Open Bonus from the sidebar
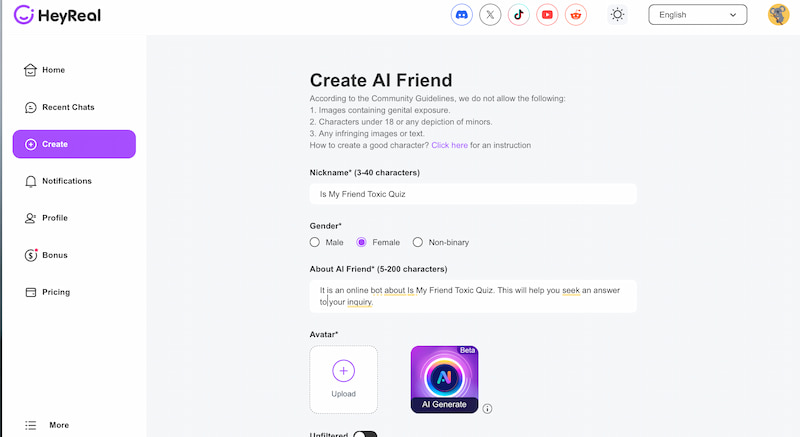This screenshot has width=800, height=437. point(74,255)
